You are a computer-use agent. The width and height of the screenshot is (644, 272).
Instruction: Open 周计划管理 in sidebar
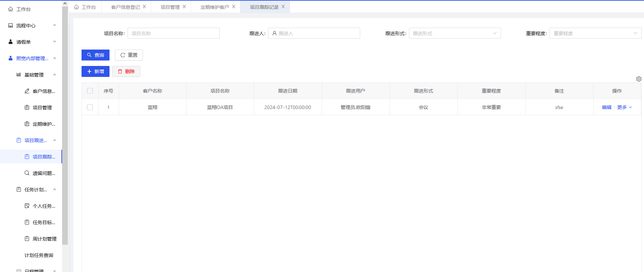pyautogui.click(x=45, y=239)
